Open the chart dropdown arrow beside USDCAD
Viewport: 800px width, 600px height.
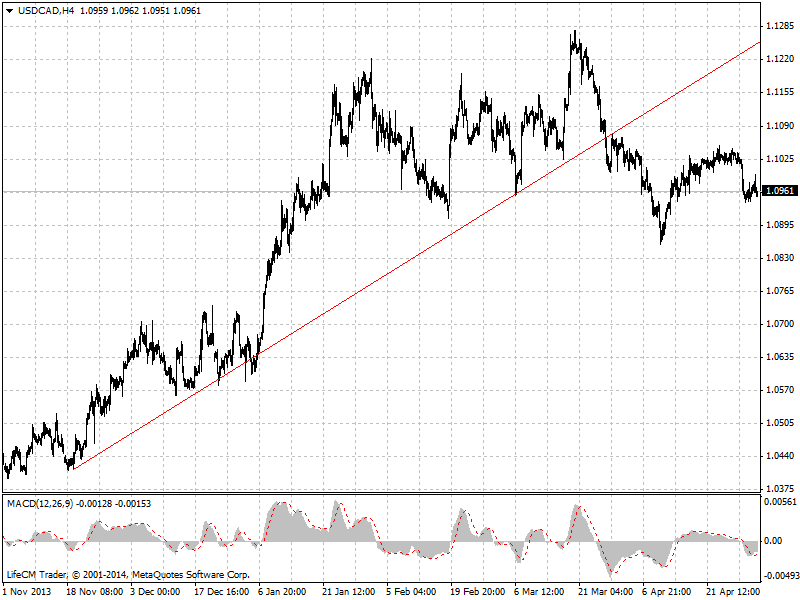coord(9,10)
